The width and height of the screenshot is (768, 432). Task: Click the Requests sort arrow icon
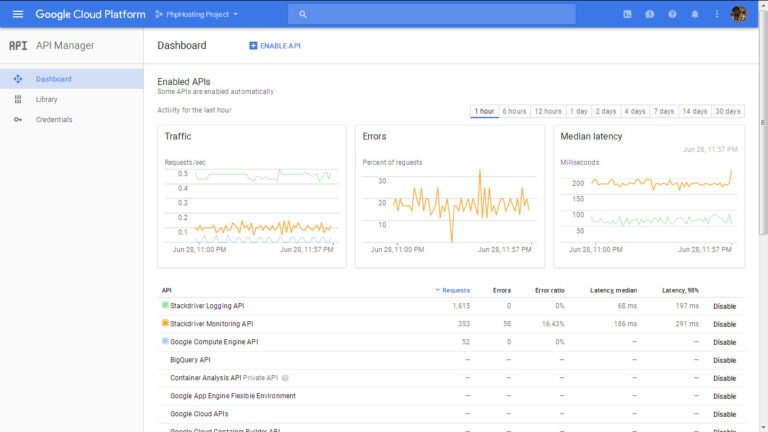coord(437,290)
